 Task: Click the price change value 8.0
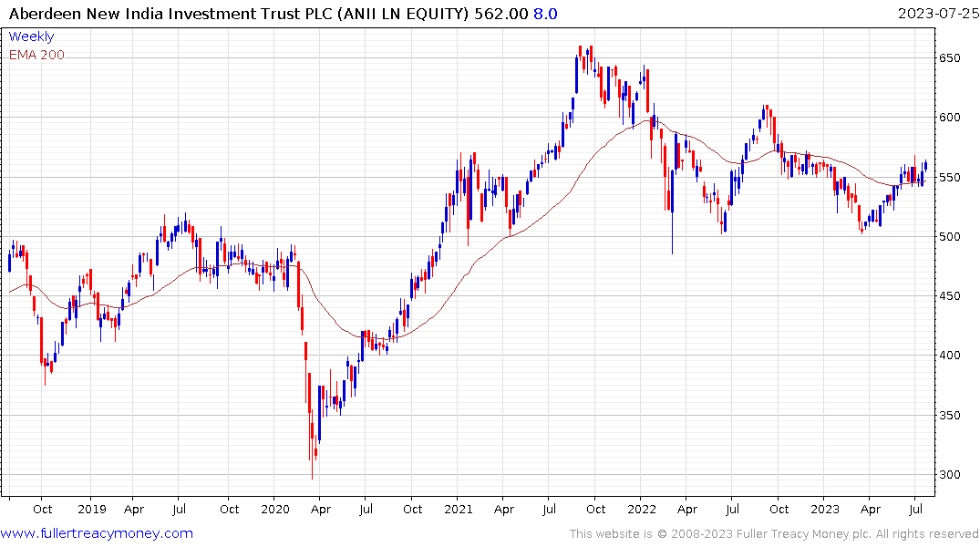pos(545,14)
